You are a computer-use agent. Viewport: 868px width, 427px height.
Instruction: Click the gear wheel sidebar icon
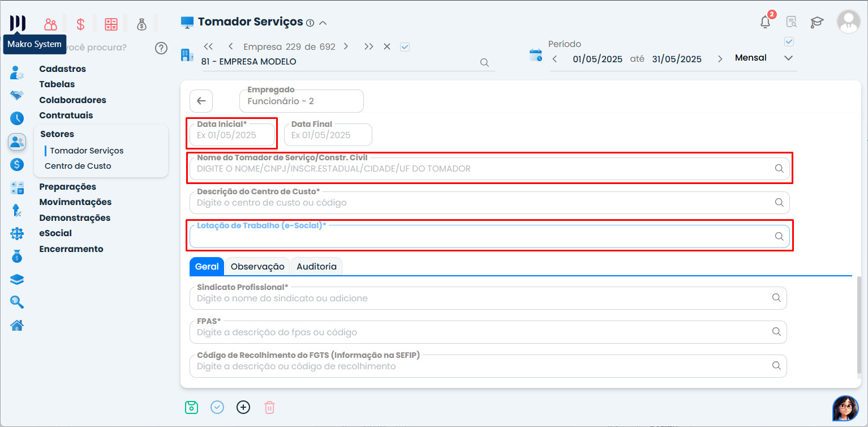click(17, 233)
